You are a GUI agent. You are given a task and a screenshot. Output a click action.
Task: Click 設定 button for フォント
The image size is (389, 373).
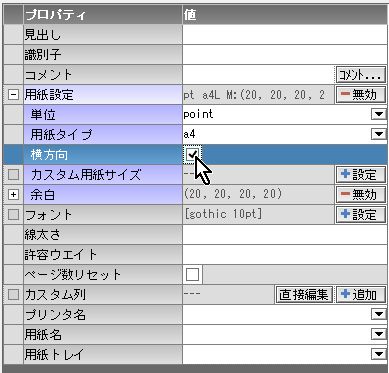coord(360,215)
